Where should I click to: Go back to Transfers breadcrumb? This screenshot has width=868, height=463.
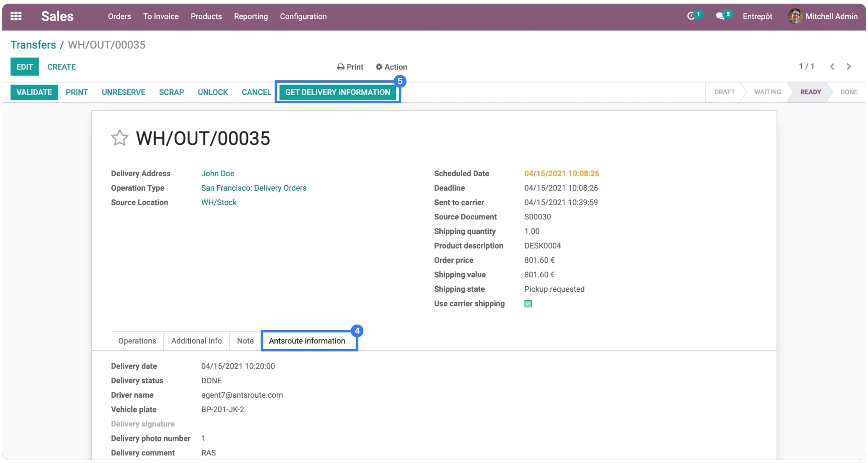33,45
